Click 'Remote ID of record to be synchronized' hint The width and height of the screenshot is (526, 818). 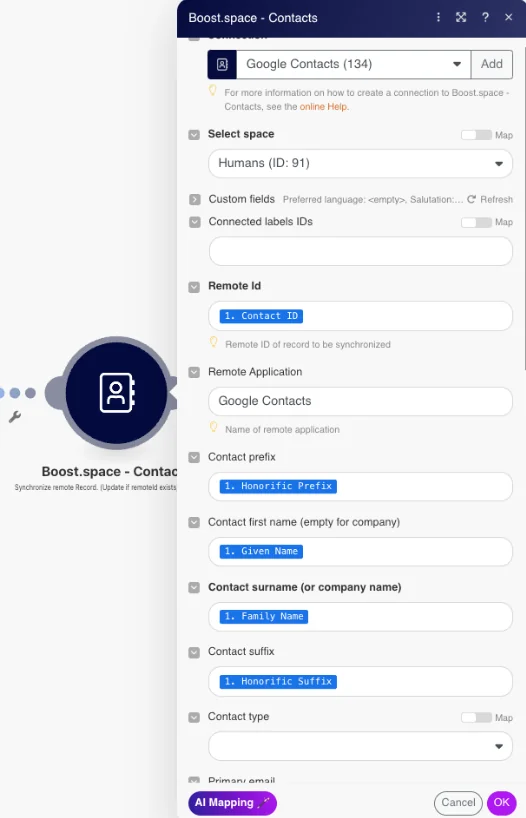(x=308, y=344)
